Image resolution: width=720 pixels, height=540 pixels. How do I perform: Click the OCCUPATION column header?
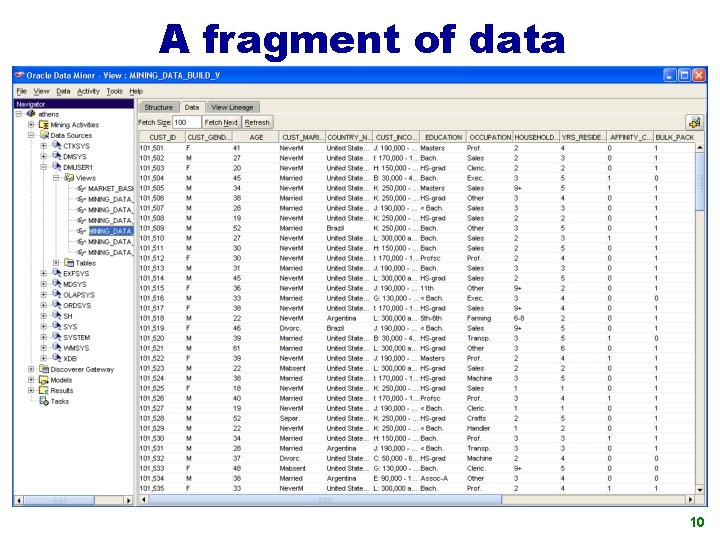coord(490,137)
